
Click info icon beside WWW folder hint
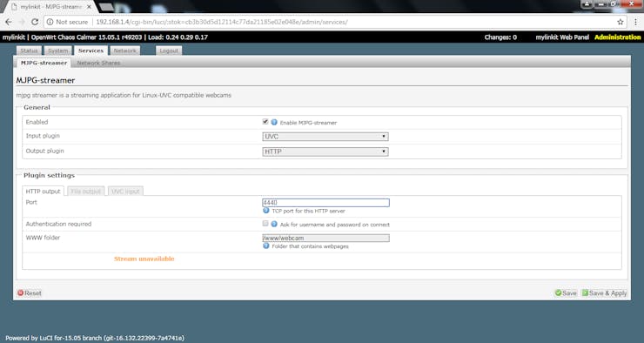pos(266,245)
